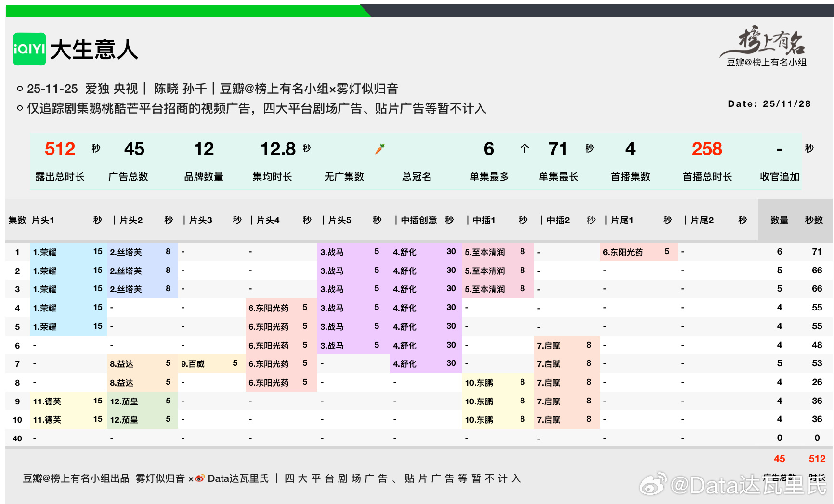The width and height of the screenshot is (834, 504).
Task: Click the 片尾2 column header
Action: pyautogui.click(x=703, y=220)
